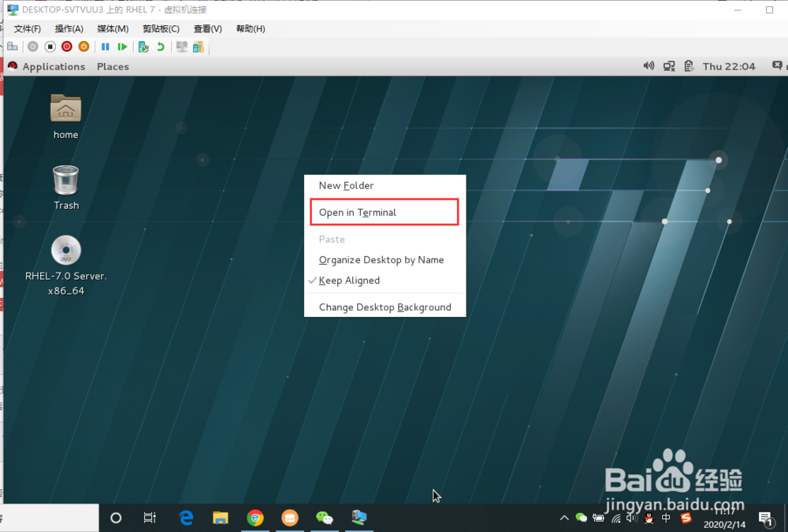Mute the speaker in the Windows system tray
The image size is (788, 532).
(630, 519)
